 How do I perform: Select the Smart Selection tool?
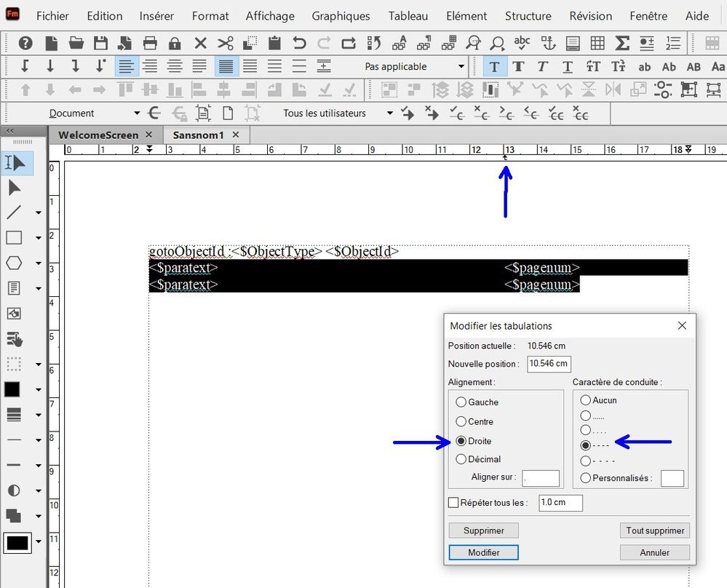[x=17, y=163]
